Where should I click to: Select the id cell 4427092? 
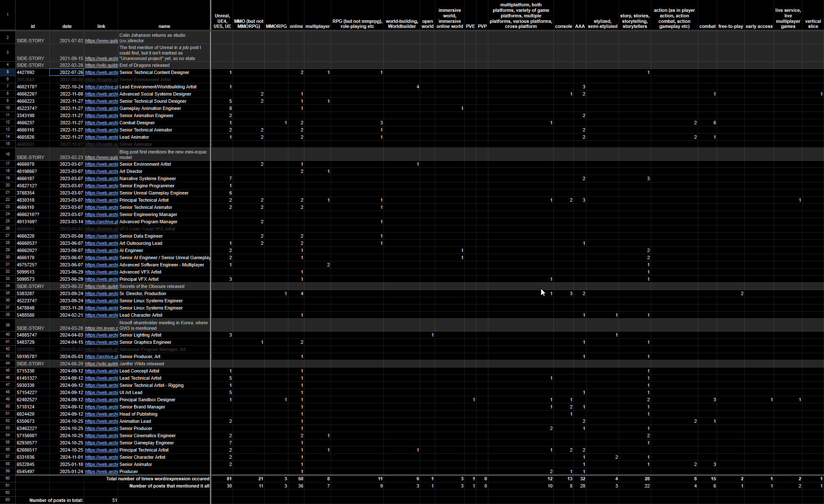pos(33,72)
